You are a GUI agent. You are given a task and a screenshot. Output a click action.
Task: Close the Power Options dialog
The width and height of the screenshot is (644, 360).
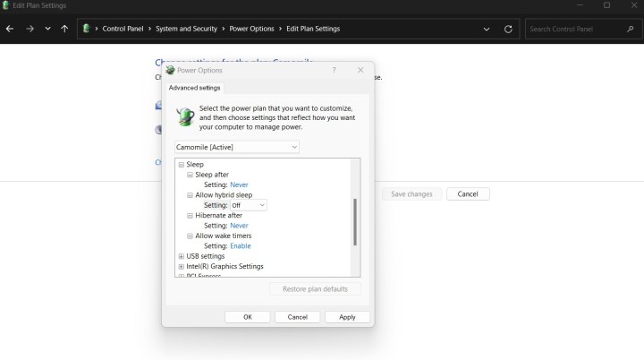point(360,70)
